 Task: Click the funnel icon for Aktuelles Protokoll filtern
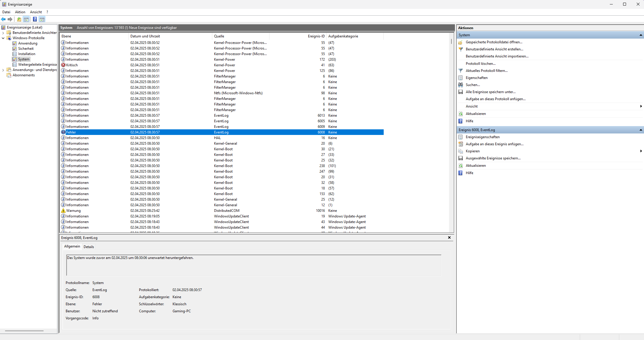pos(461,71)
